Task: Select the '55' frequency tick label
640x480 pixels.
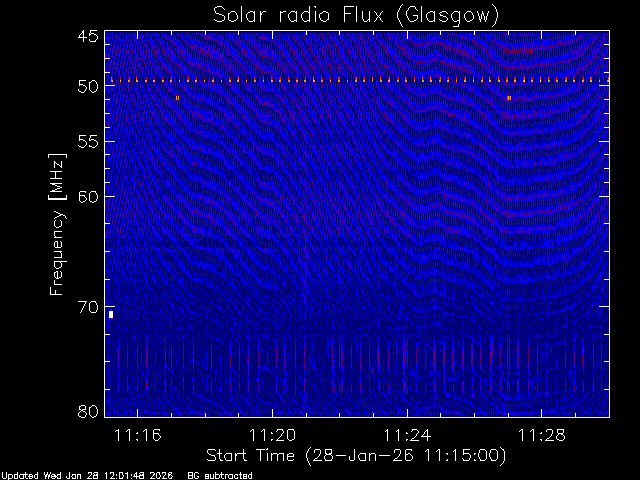Action: (x=88, y=142)
